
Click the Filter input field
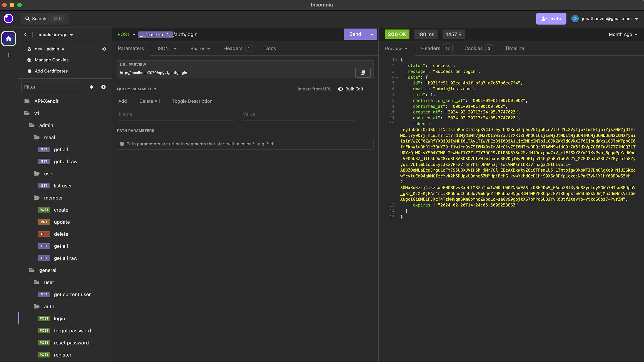53,87
